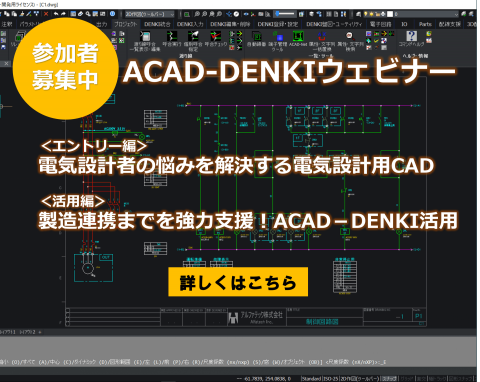This screenshot has height=382, width=480.
Task: Toggle the highlighted status bar mode button
Action: coord(389,378)
